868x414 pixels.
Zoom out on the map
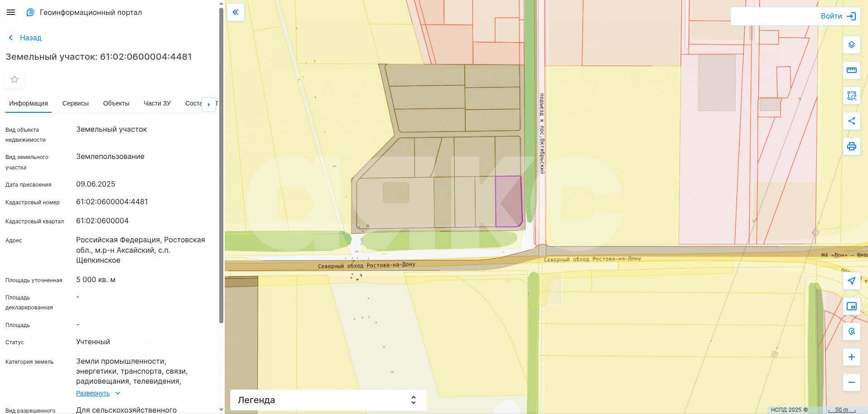pos(851,382)
